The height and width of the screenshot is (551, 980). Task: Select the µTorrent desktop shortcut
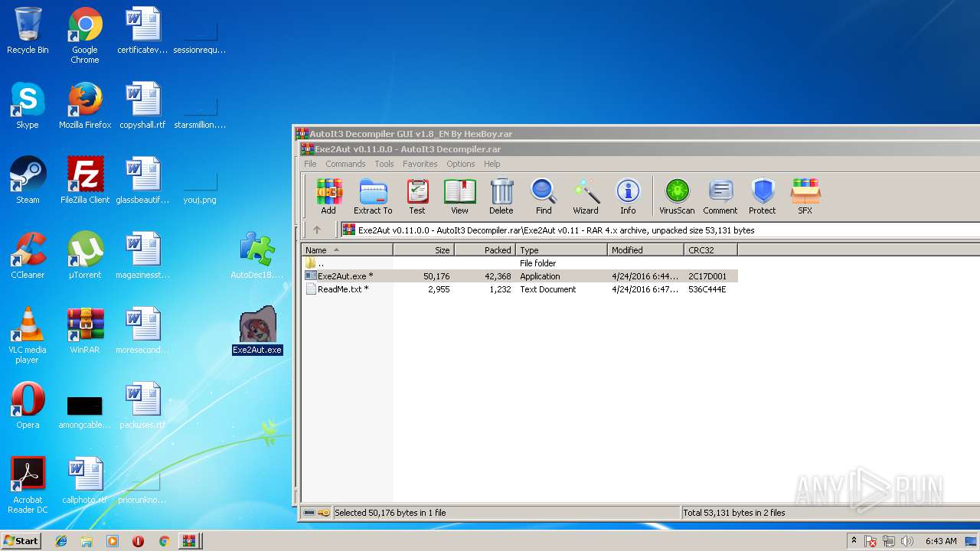pos(85,256)
